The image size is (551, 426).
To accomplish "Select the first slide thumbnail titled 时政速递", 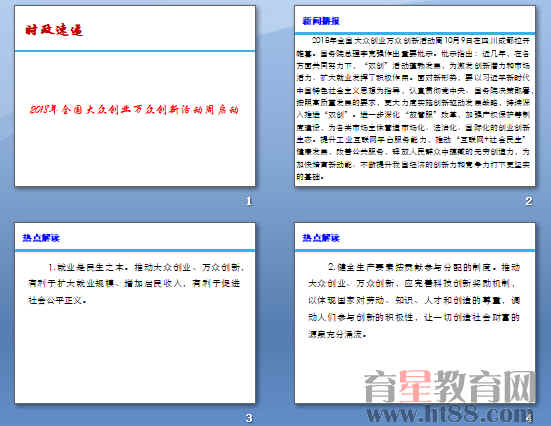I will [x=135, y=96].
